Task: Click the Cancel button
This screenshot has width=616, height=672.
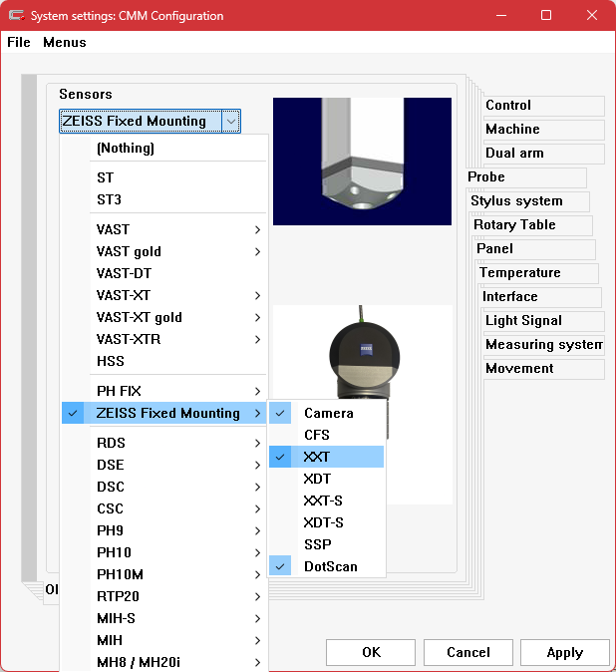Action: (x=468, y=652)
